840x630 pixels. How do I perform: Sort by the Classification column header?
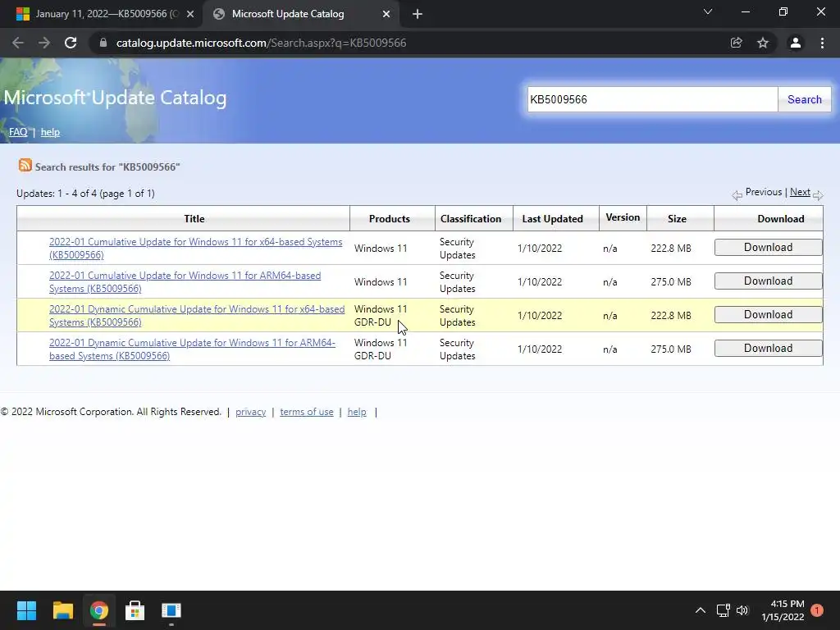tap(471, 218)
